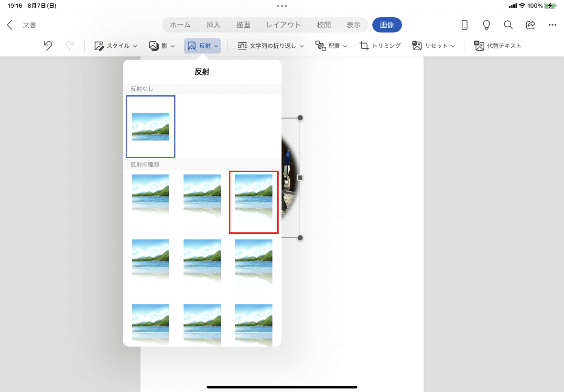
Task: Tap the bottom-right image resize handle
Action: [x=300, y=238]
